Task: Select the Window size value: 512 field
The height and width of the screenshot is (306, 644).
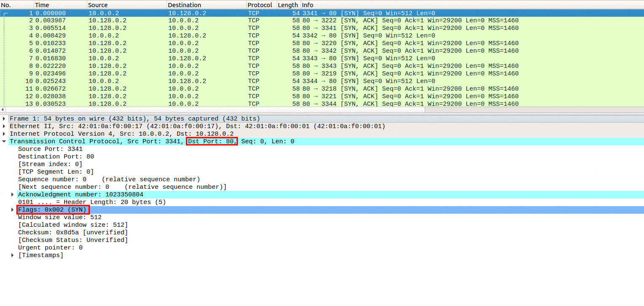Action: tap(59, 217)
